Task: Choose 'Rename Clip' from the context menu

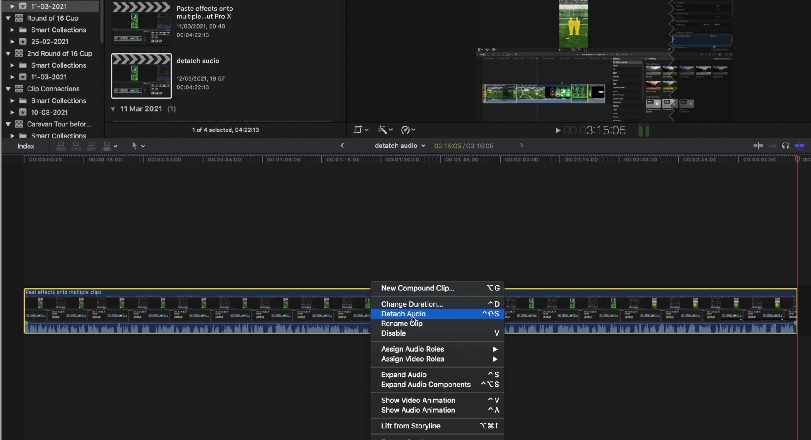Action: (x=438, y=324)
